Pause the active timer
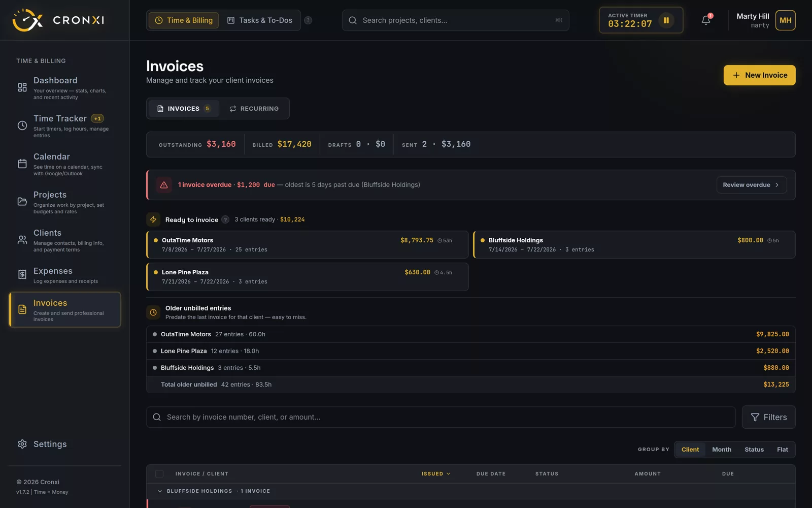Screen dimensions: 812x508 click(x=666, y=20)
